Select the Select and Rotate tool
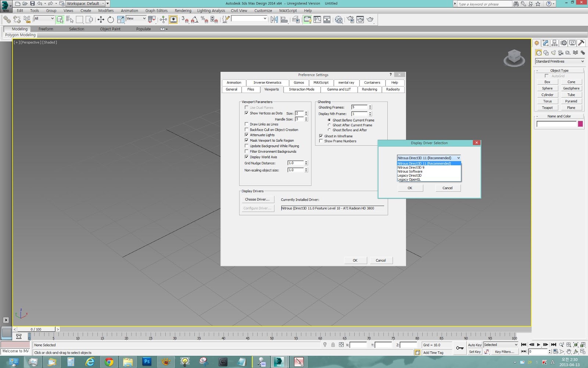Image resolution: width=588 pixels, height=368 pixels. (x=111, y=20)
